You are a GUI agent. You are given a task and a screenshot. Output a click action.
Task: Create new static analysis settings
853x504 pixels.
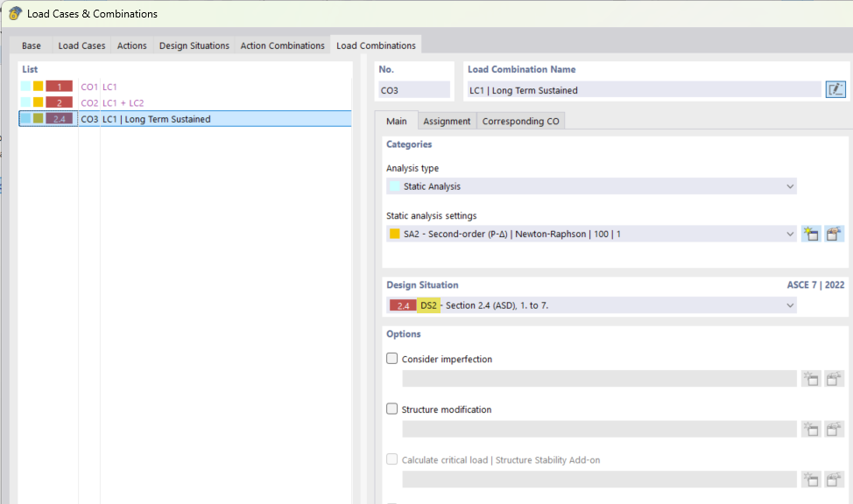[x=810, y=234]
